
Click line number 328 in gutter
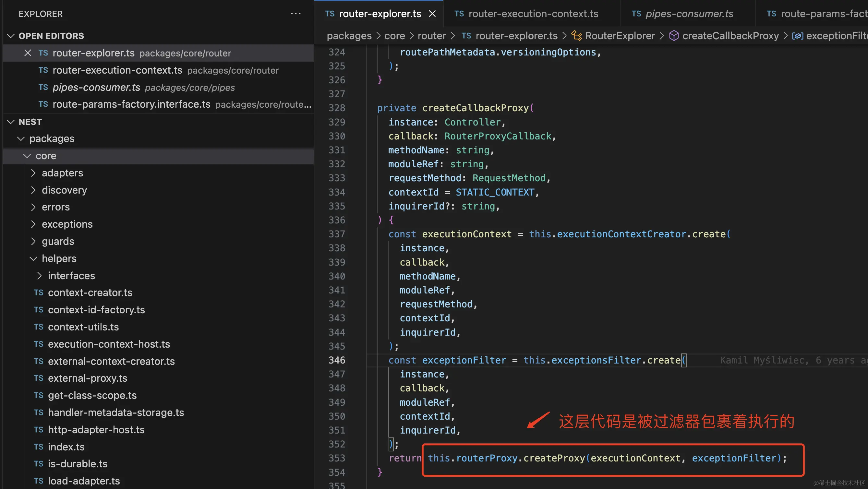point(337,108)
